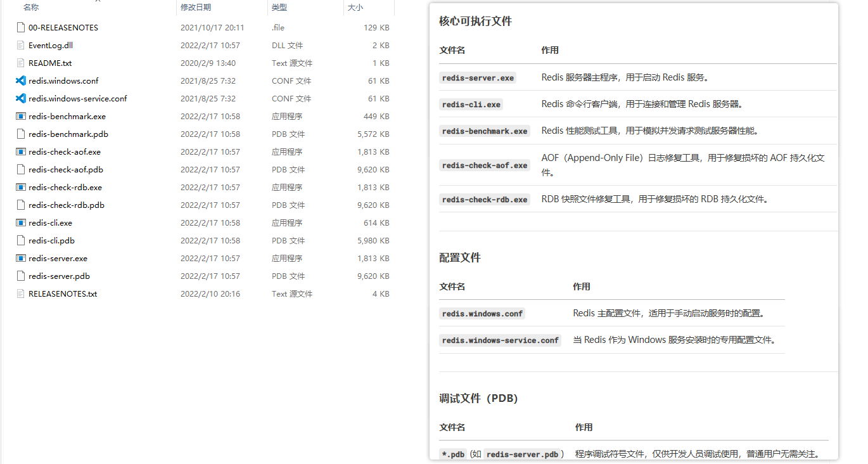This screenshot has height=464, width=868.
Task: Sort files by the 类型 column header
Action: pyautogui.click(x=279, y=8)
